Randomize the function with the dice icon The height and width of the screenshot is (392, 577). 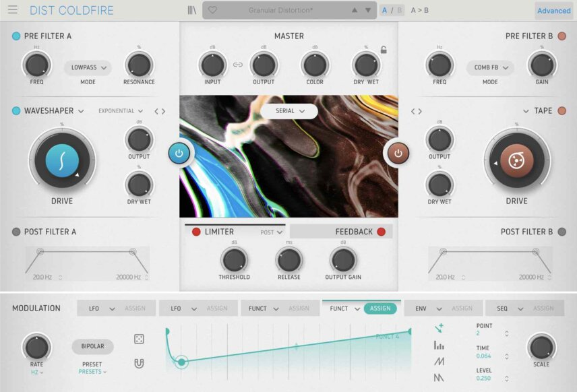[139, 339]
